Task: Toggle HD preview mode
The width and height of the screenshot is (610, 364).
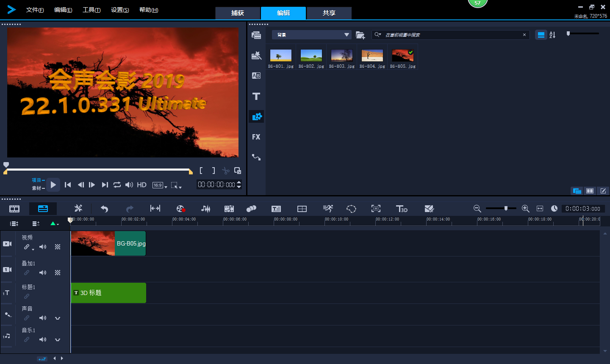Action: [142, 185]
